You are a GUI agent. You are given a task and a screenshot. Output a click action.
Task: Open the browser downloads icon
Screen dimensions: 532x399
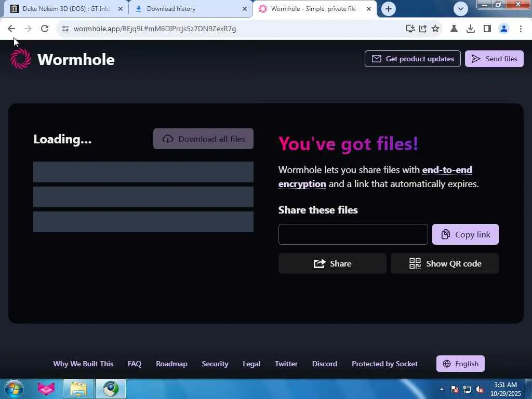(x=471, y=29)
